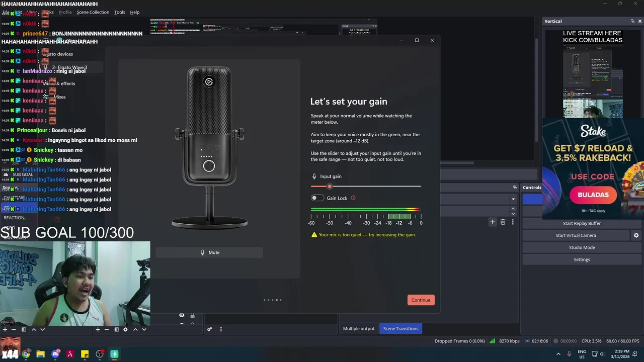Toggle source visibility with the eye icon
Screen dimensions: 644x362
click(x=182, y=315)
